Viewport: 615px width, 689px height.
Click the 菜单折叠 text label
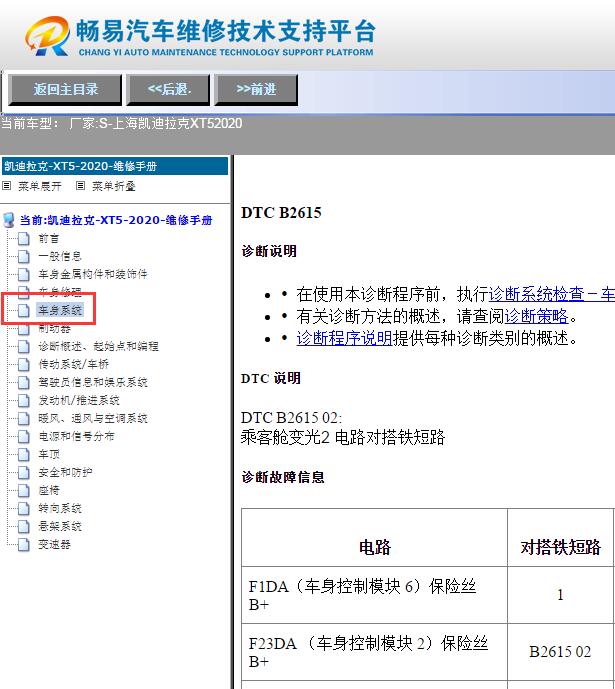(x=113, y=186)
